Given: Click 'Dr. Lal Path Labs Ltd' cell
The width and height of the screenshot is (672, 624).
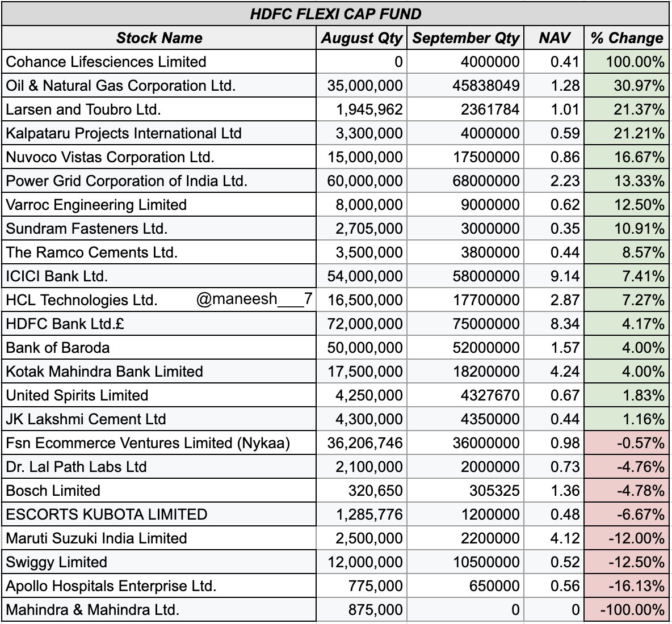Looking at the screenshot, I should (159, 466).
